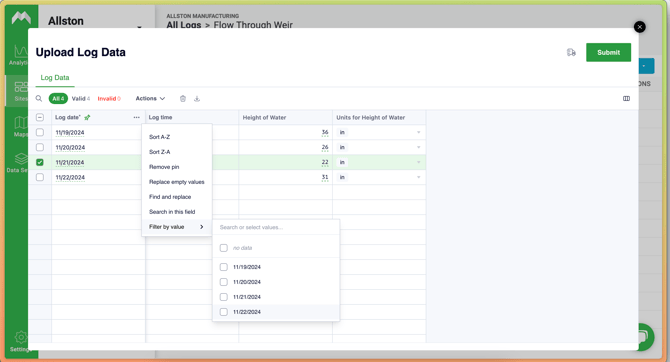Viewport: 670px width, 362px height.
Task: Expand the Filter by value submenu
Action: [176, 227]
